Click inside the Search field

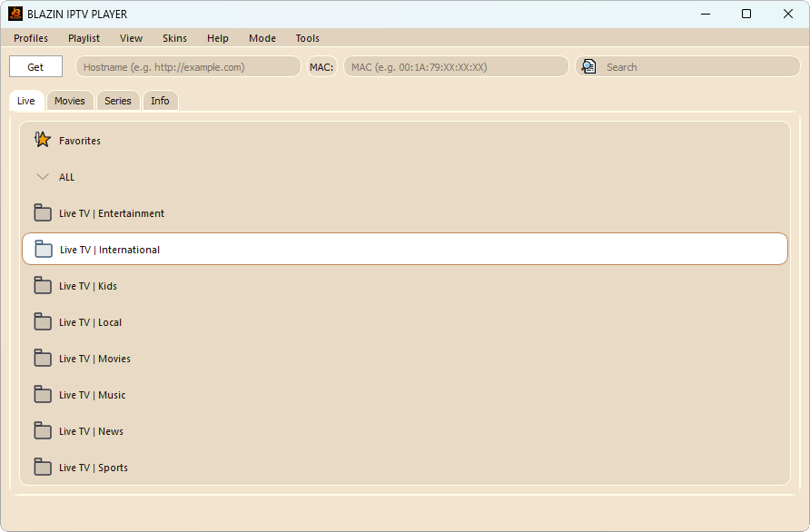click(x=687, y=66)
